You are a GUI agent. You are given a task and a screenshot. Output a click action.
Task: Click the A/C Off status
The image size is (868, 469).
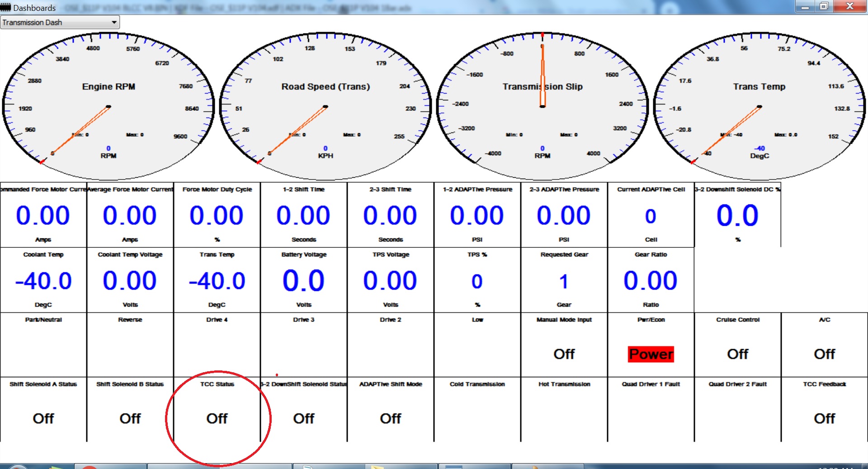825,354
